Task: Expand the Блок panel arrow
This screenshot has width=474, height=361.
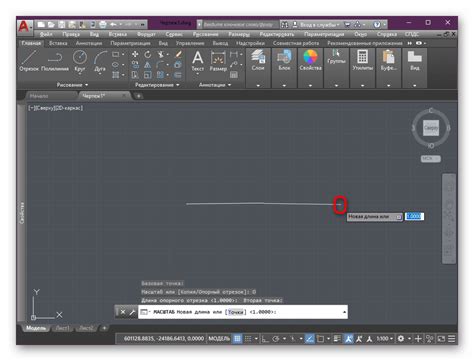Action: (284, 86)
